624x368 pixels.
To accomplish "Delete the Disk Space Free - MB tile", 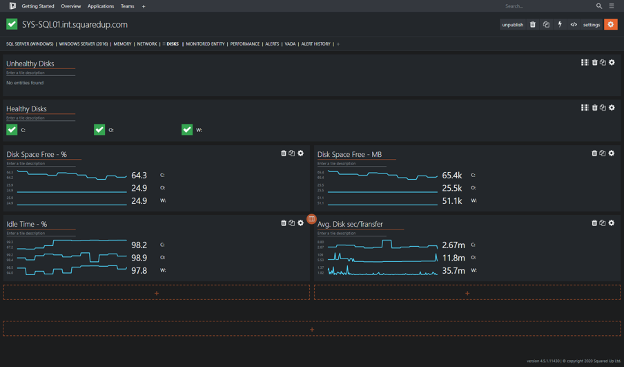I will 594,153.
